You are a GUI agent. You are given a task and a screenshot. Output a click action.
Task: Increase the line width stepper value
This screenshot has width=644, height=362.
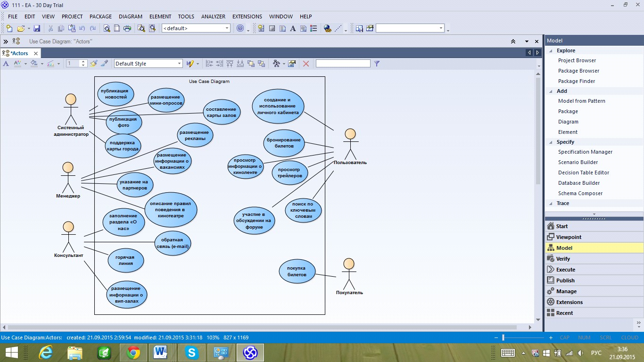pyautogui.click(x=84, y=62)
